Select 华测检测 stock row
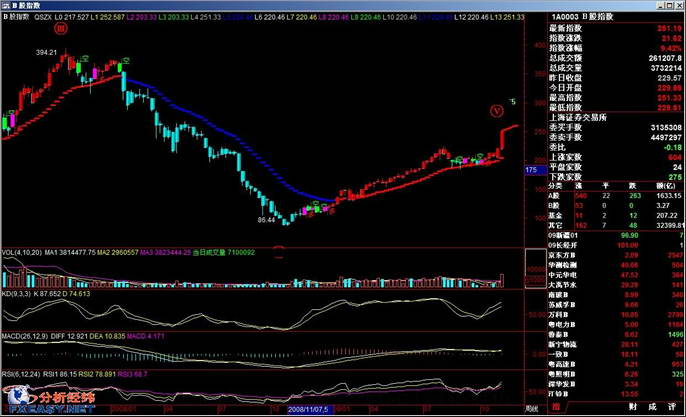The image size is (686, 417). [x=616, y=265]
